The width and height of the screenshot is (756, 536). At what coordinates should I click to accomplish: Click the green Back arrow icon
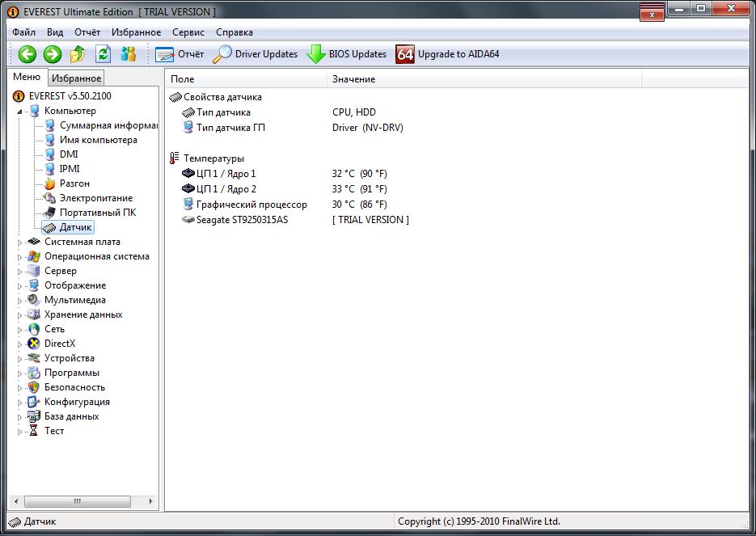pyautogui.click(x=27, y=54)
